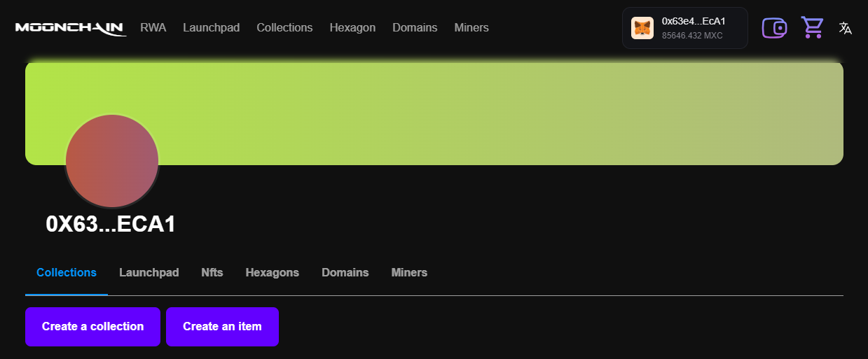Screen dimensions: 868x359
Task: Open the 0x63e4...EcA1 account menu
Action: tap(693, 28)
